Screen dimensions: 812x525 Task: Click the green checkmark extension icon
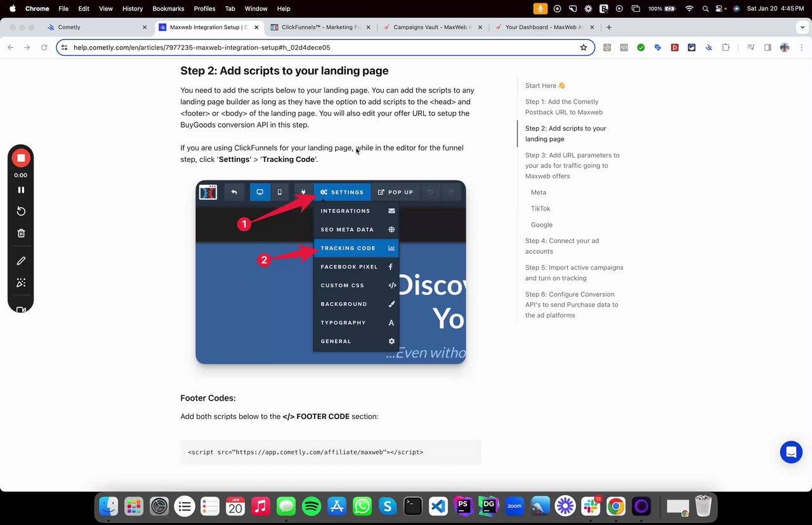tap(641, 48)
